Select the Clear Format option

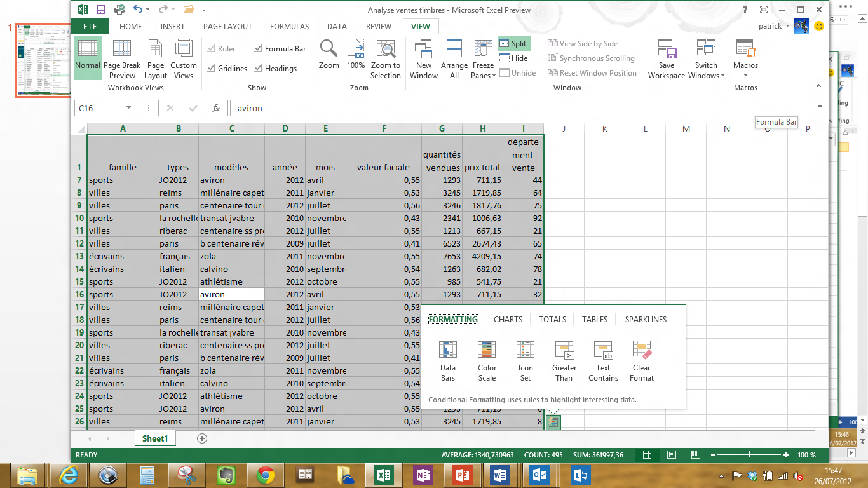pos(642,360)
